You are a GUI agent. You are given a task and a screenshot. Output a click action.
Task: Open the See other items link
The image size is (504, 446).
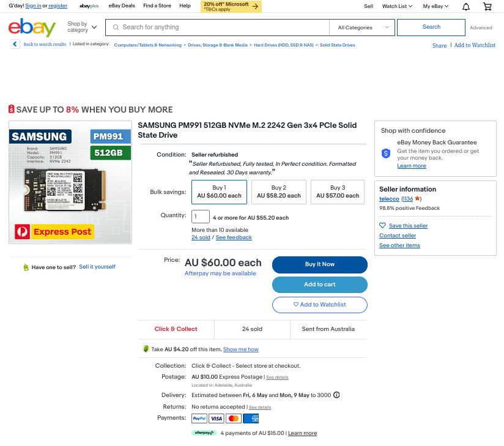(x=399, y=245)
